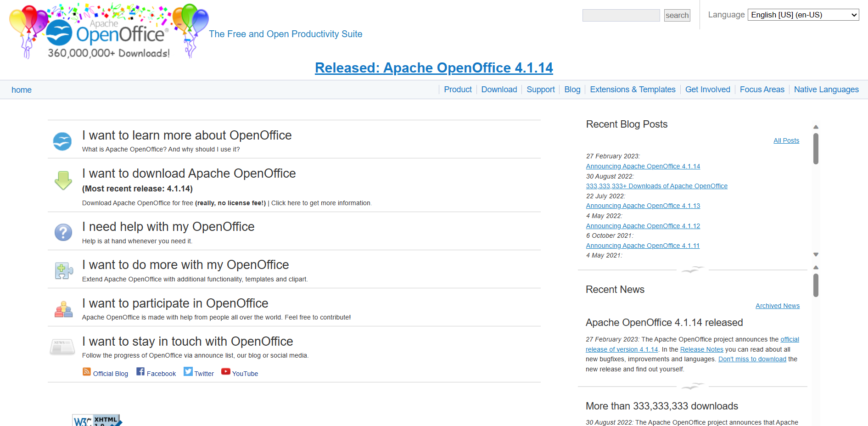Click the puzzle piece extensions icon
The image size is (868, 426).
(64, 271)
